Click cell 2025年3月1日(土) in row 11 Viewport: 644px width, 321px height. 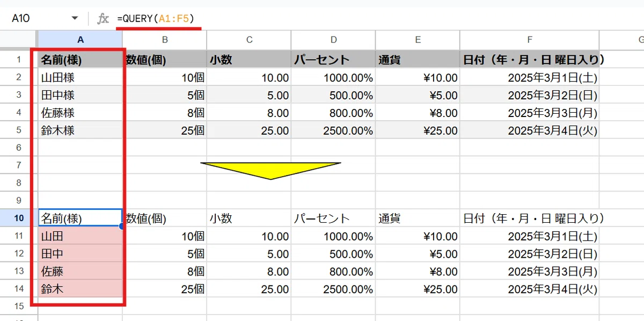coord(530,236)
